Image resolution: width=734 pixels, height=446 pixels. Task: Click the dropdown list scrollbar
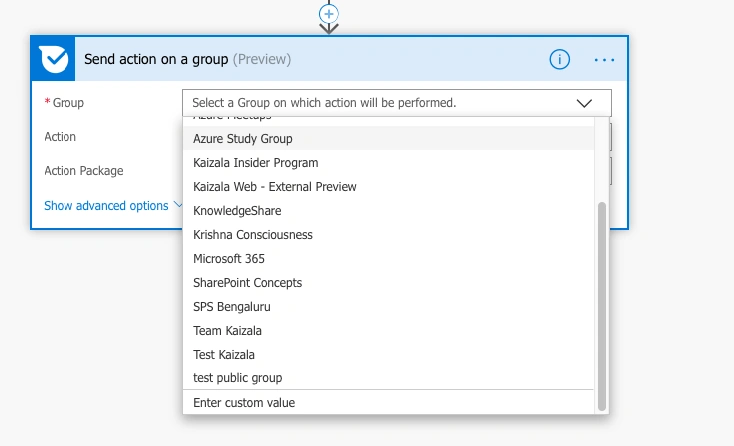point(602,306)
